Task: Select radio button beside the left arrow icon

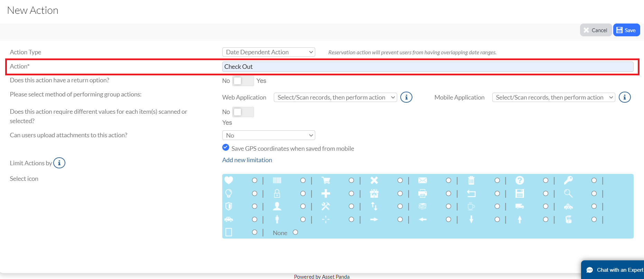Action: click(448, 219)
